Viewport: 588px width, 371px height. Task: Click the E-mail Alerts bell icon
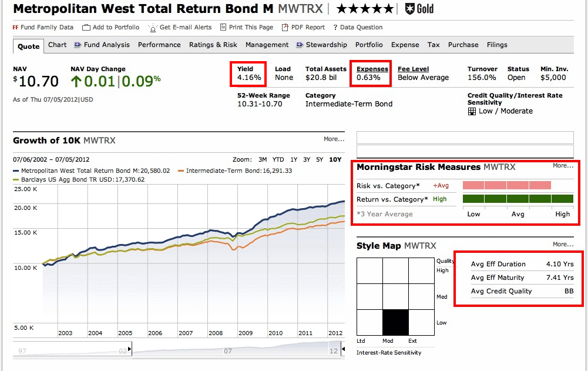[x=153, y=28]
